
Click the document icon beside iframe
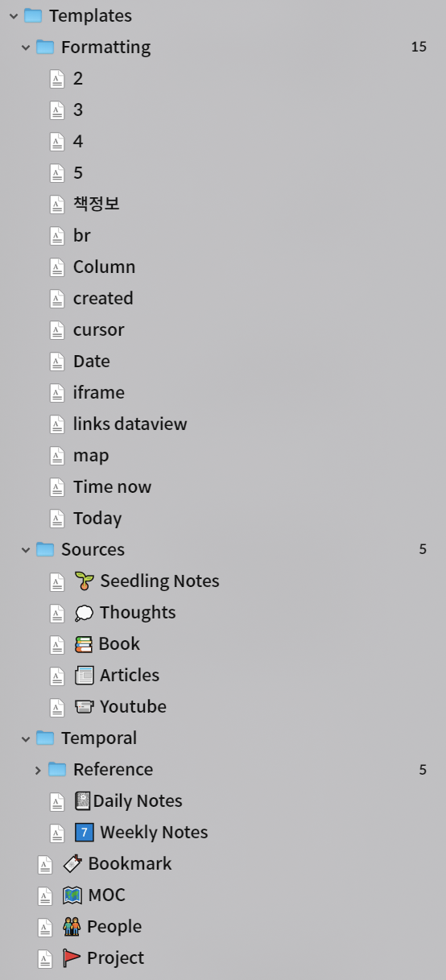(57, 393)
